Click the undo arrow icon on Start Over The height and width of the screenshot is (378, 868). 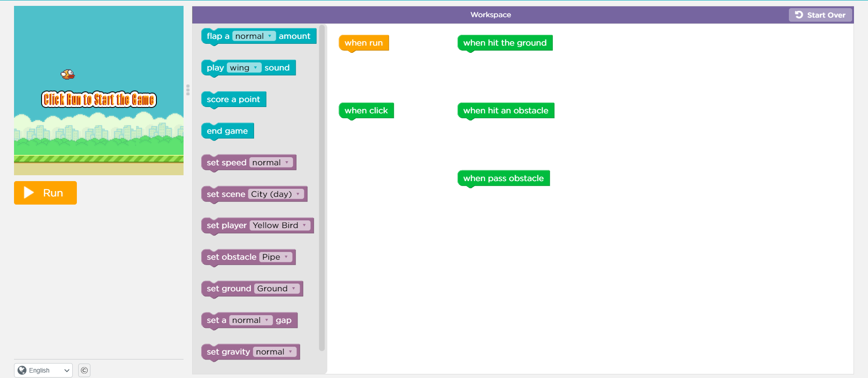click(x=799, y=15)
